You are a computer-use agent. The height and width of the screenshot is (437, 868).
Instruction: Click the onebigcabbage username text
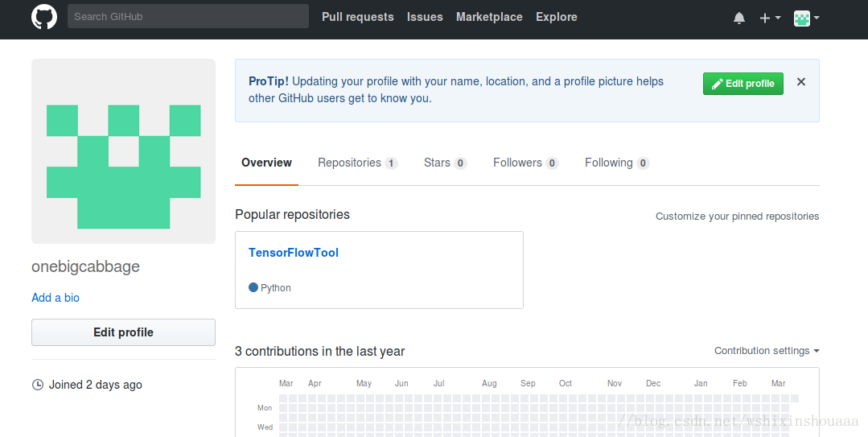click(86, 266)
